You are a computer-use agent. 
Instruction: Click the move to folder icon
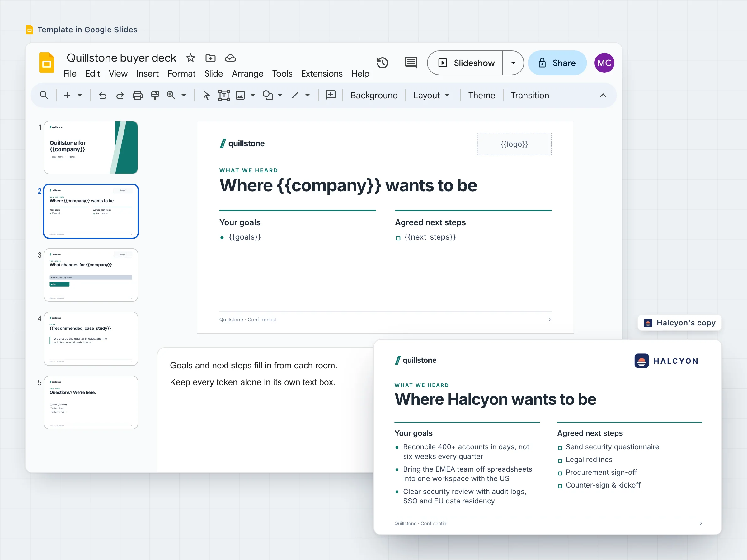click(210, 58)
